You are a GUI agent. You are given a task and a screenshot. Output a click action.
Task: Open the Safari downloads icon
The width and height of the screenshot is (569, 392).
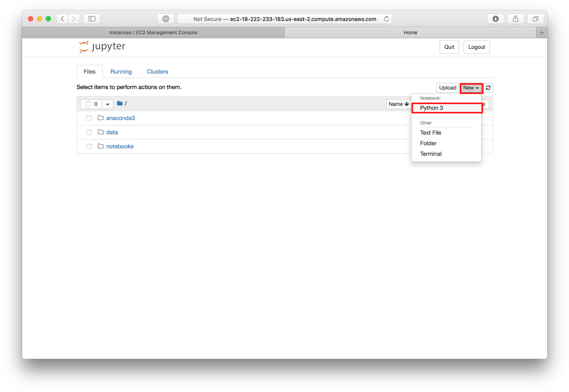pyautogui.click(x=495, y=19)
